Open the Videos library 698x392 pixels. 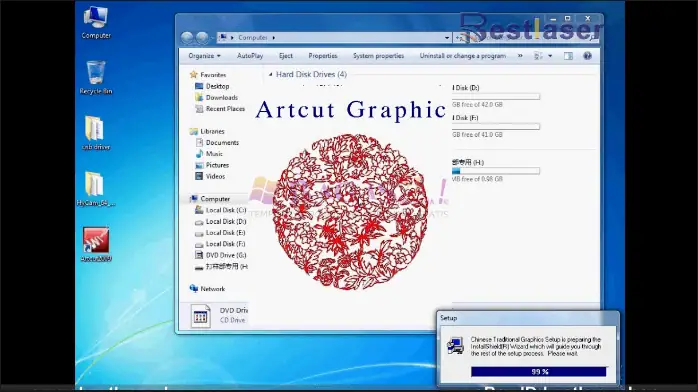pyautogui.click(x=215, y=176)
